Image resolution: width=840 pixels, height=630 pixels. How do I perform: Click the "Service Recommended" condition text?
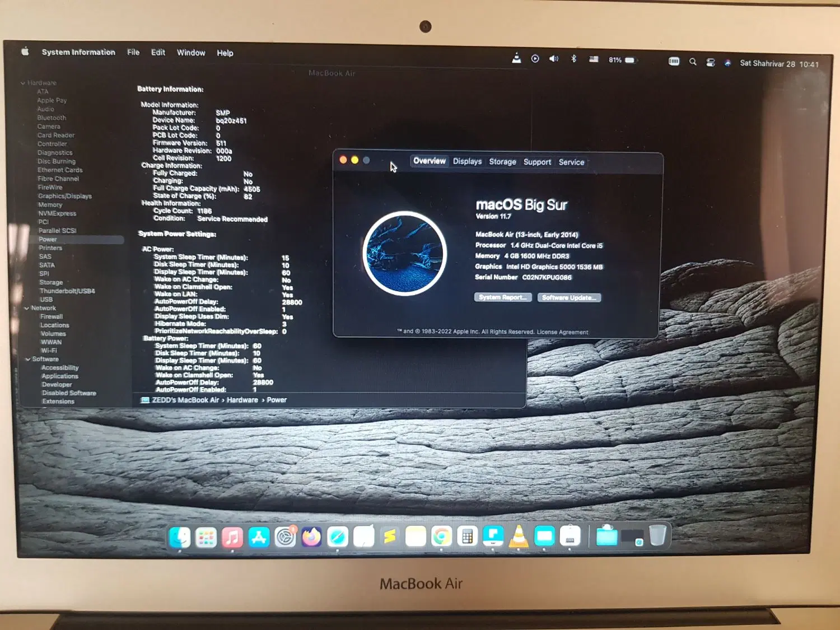click(232, 219)
